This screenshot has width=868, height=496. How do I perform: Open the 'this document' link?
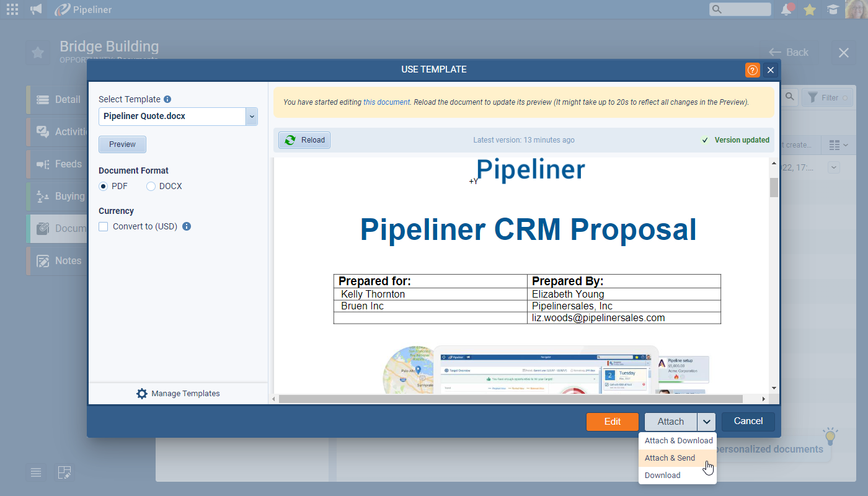click(x=386, y=102)
